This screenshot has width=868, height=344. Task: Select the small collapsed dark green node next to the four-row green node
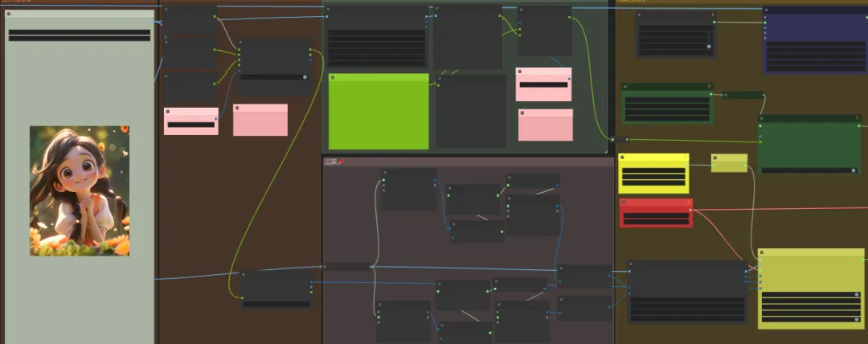click(x=743, y=96)
